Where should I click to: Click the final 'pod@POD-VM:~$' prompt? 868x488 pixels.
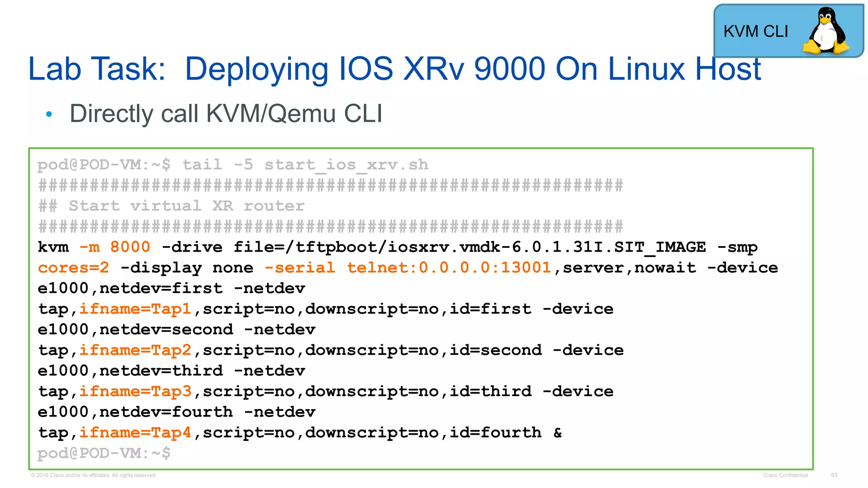pos(104,453)
